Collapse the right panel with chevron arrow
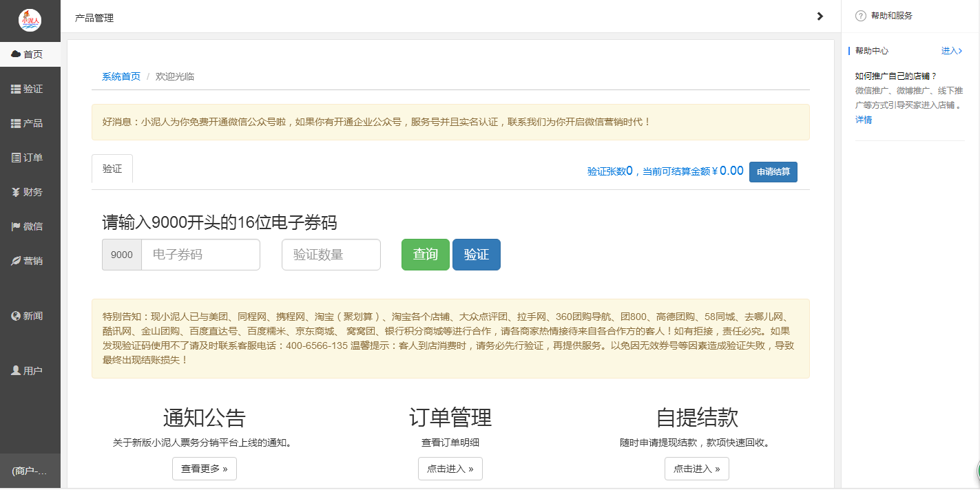This screenshot has height=490, width=980. pyautogui.click(x=820, y=17)
